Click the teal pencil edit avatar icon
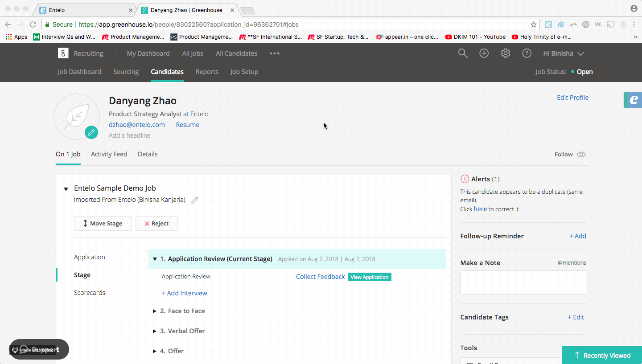Screen dimensions: 642x364 point(91,132)
